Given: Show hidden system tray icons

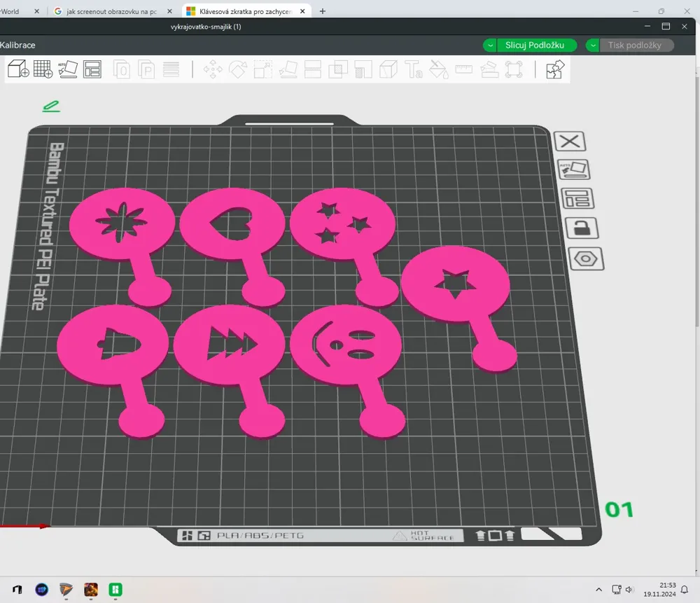Looking at the screenshot, I should click(598, 590).
